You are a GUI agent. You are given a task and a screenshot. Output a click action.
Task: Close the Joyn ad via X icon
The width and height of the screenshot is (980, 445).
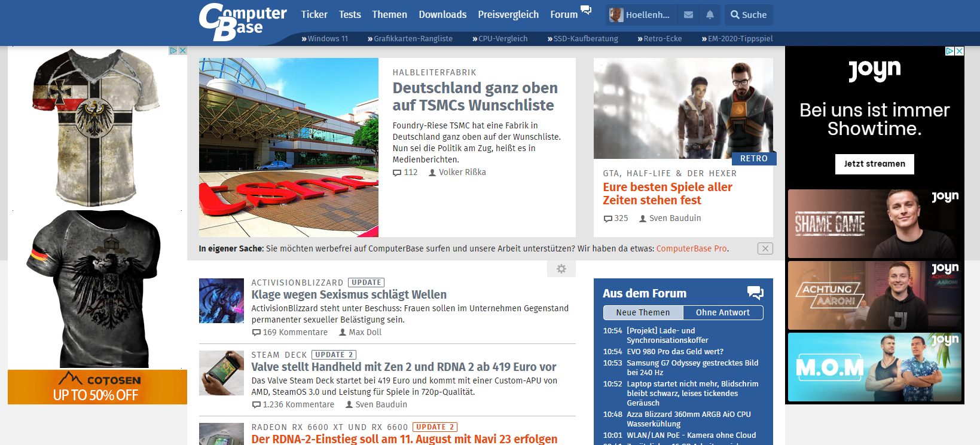coord(959,51)
